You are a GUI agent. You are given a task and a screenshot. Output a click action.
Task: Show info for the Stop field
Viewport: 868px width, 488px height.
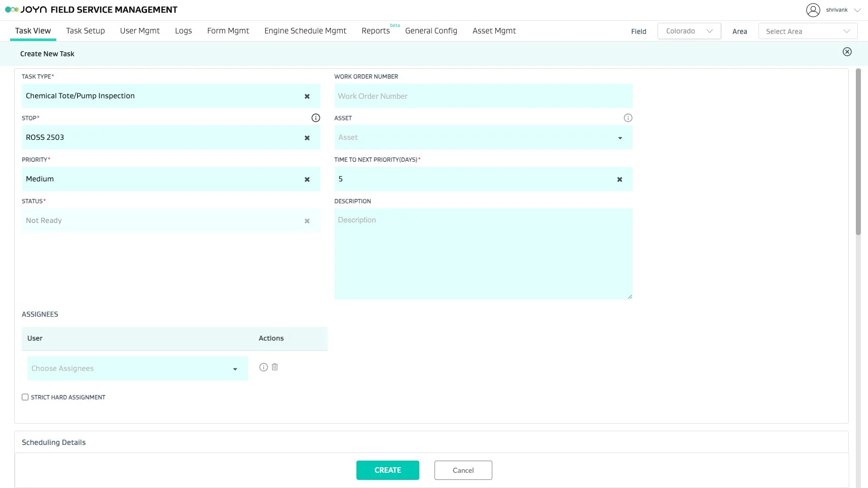click(x=315, y=118)
